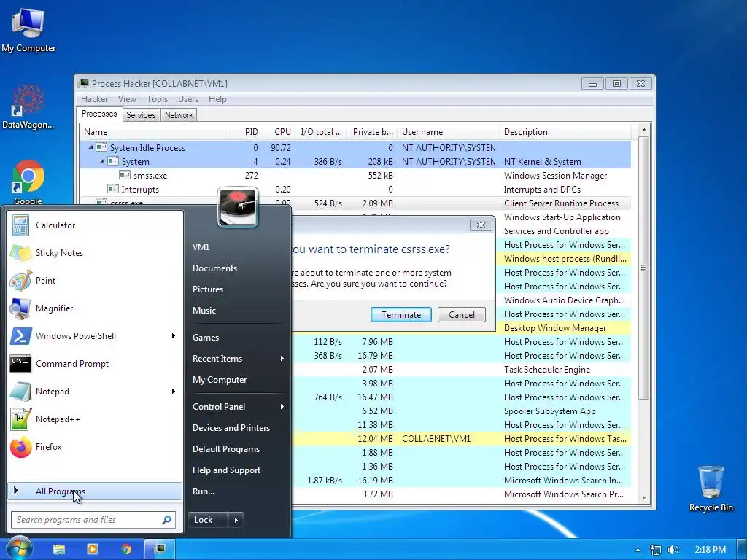Collapse the System process tree node
747x560 pixels.
[x=102, y=162]
